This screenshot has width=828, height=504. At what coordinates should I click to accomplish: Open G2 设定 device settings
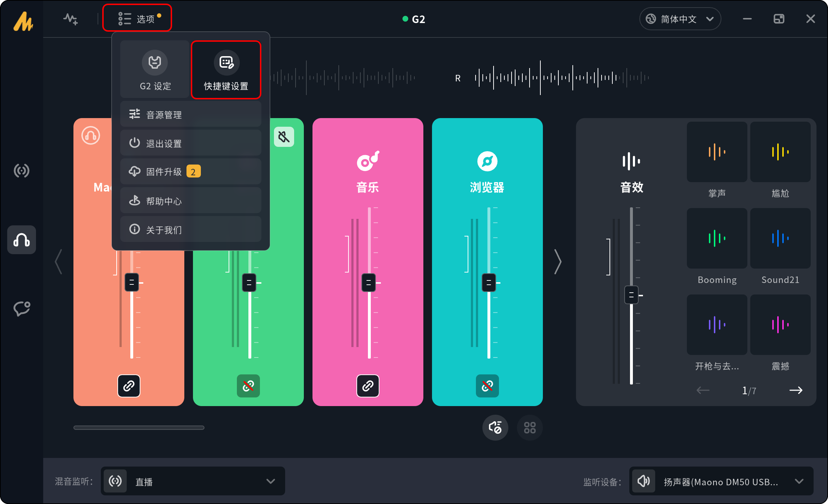coord(155,69)
